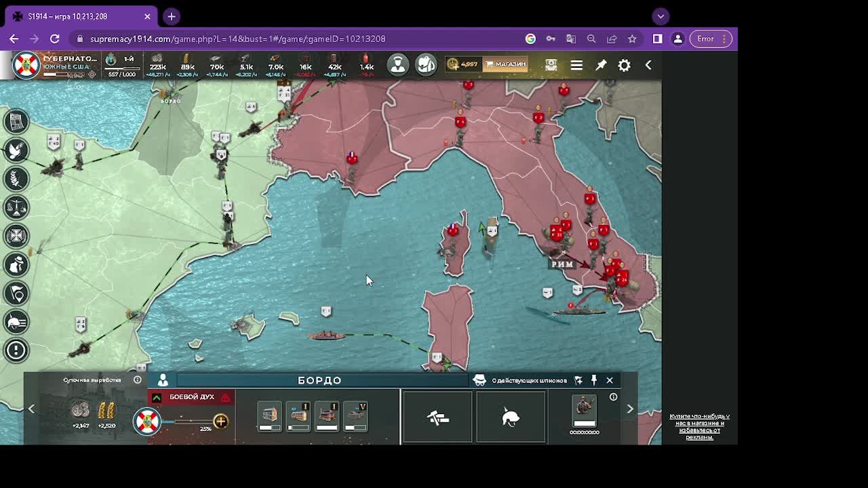The image size is (868, 488).
Task: Collapse the top bar with left chevron
Action: (648, 65)
